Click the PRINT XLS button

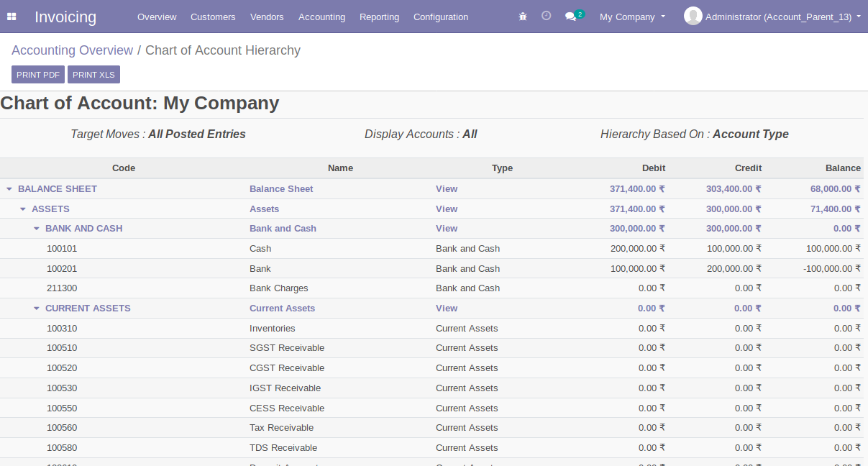pos(93,75)
